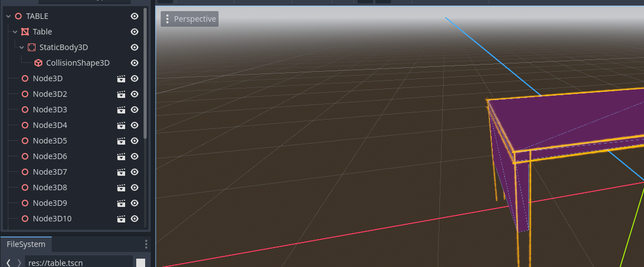The image size is (644, 267).
Task: Go forward in FileSystem history
Action: pyautogui.click(x=19, y=263)
